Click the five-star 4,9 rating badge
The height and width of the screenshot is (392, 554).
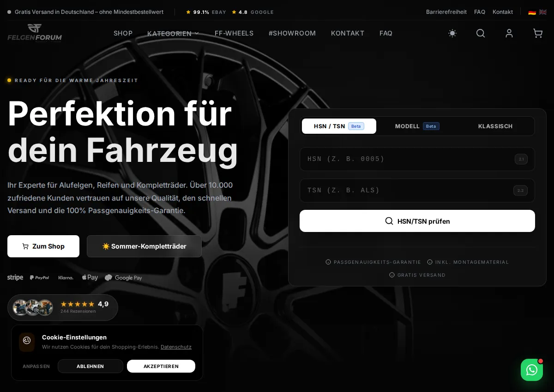point(84,304)
